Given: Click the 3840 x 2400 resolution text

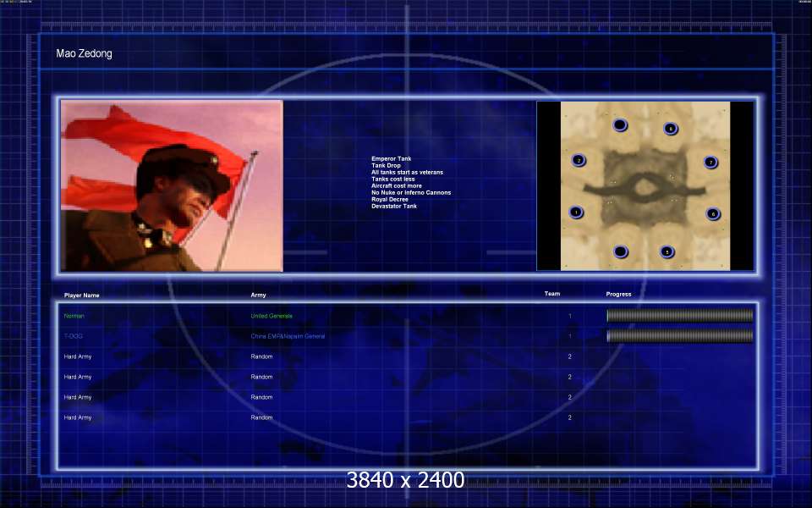Looking at the screenshot, I should (405, 480).
